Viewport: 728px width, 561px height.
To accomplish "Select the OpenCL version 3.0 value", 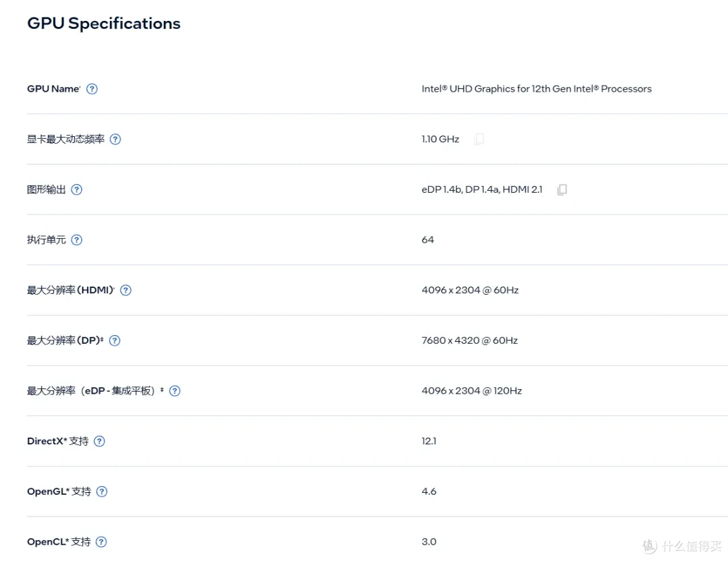I will coord(429,542).
